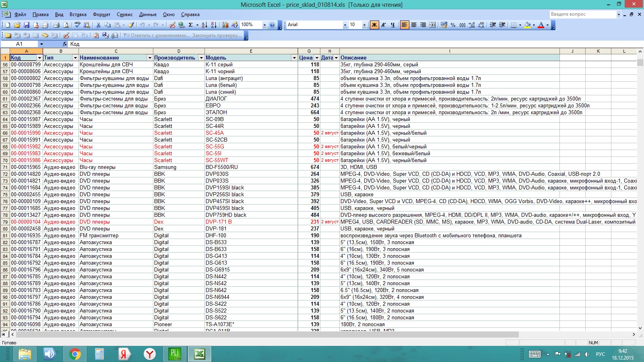Cut selection with the scissors icon

pos(98,25)
